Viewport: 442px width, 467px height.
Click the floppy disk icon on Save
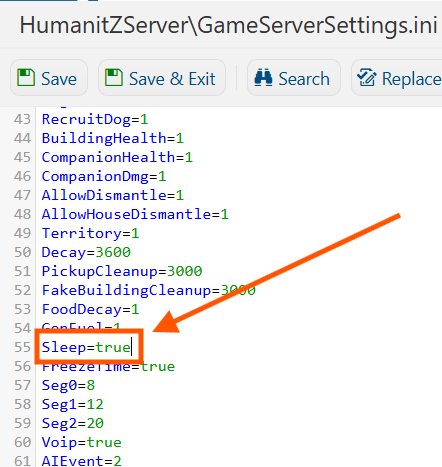26,78
